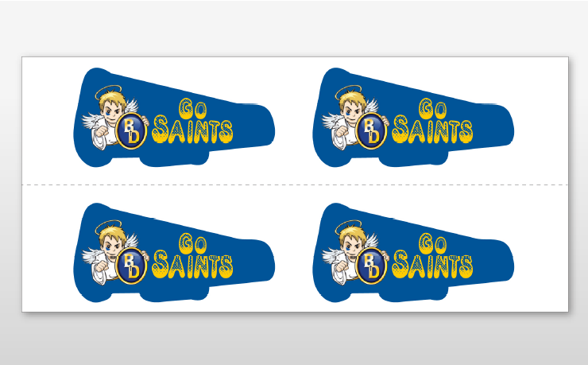The image size is (588, 365).
Task: Select the "Saints" text on top-right megaphone
Action: (432, 130)
